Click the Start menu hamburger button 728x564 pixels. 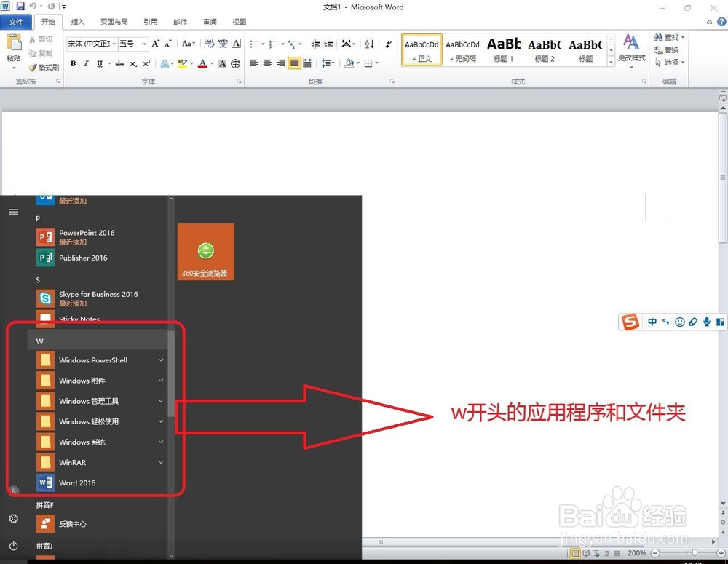point(13,212)
